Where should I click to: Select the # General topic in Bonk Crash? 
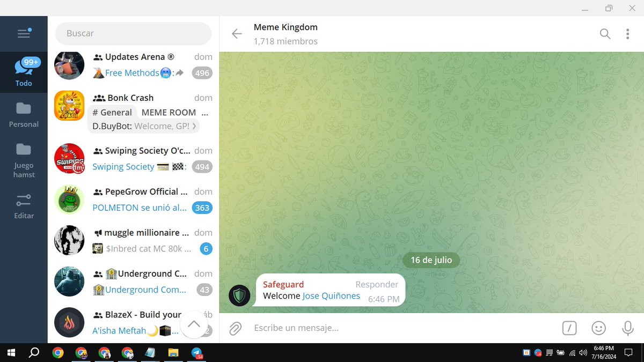tap(112, 112)
